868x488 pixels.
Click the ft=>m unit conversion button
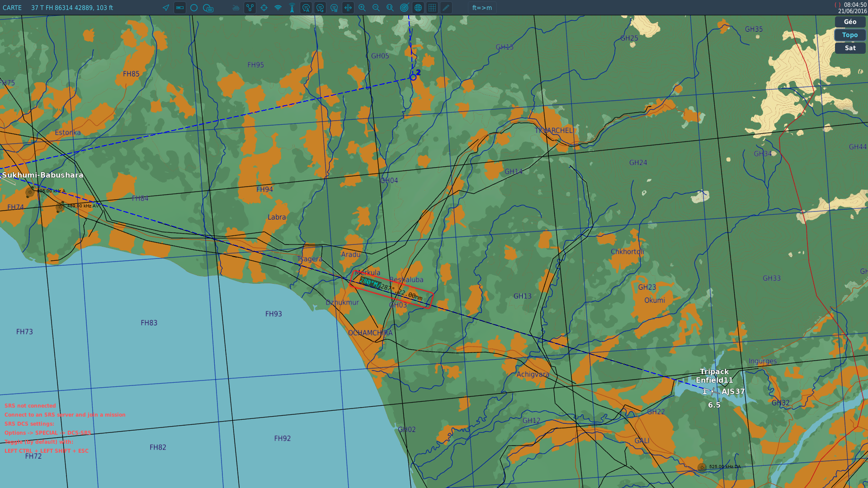click(x=482, y=8)
